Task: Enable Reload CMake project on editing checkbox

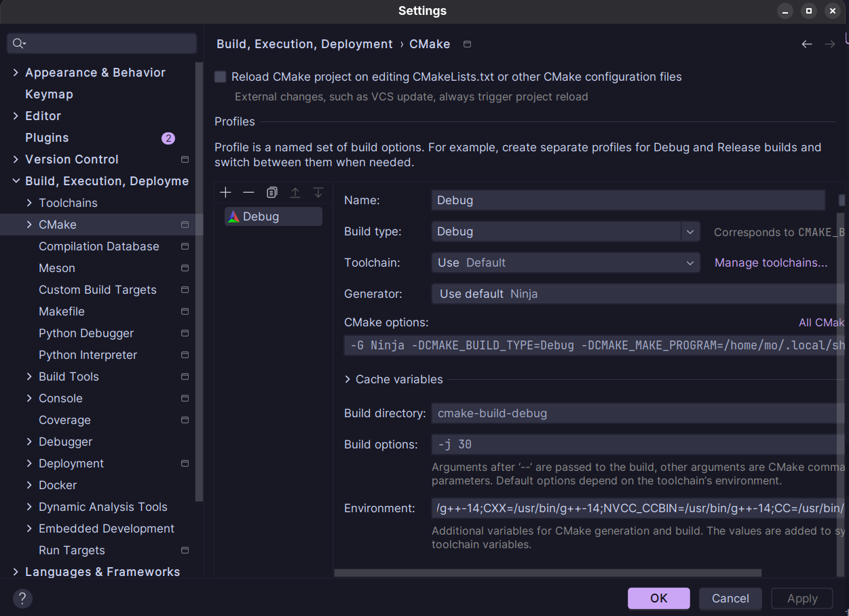Action: [x=220, y=77]
